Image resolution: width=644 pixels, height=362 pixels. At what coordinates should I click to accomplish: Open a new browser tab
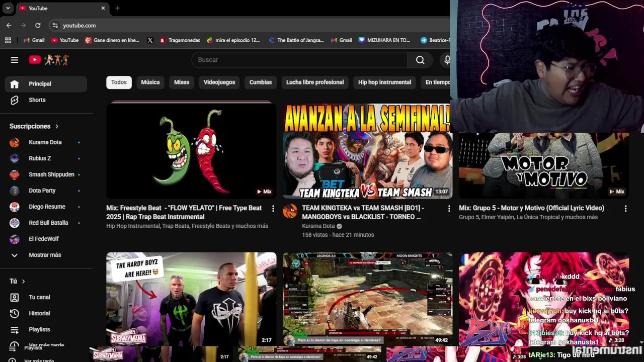[x=117, y=8]
